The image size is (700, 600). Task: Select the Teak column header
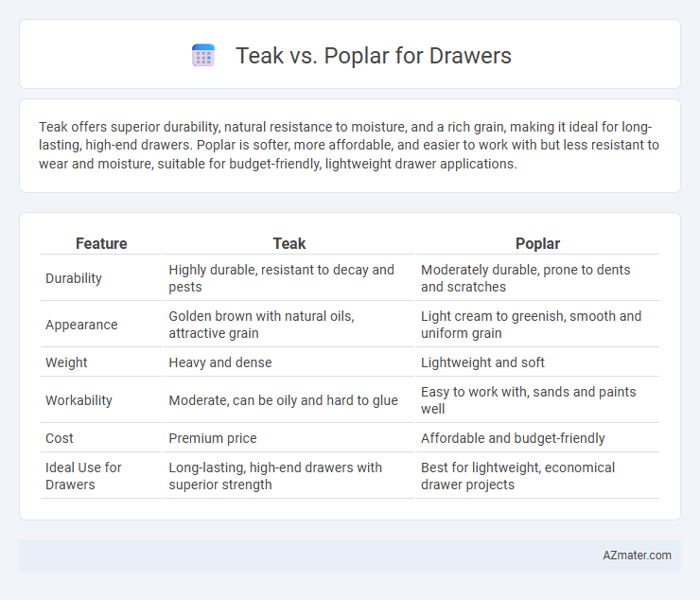[289, 243]
